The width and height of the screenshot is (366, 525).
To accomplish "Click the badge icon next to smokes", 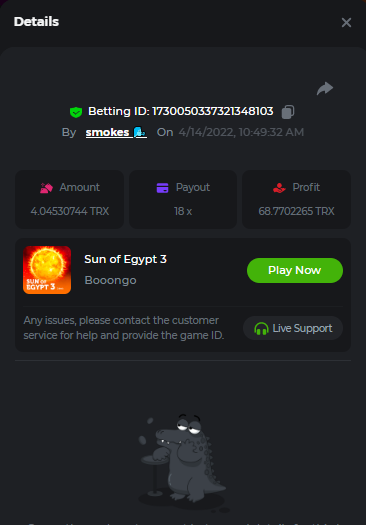I will coord(140,132).
